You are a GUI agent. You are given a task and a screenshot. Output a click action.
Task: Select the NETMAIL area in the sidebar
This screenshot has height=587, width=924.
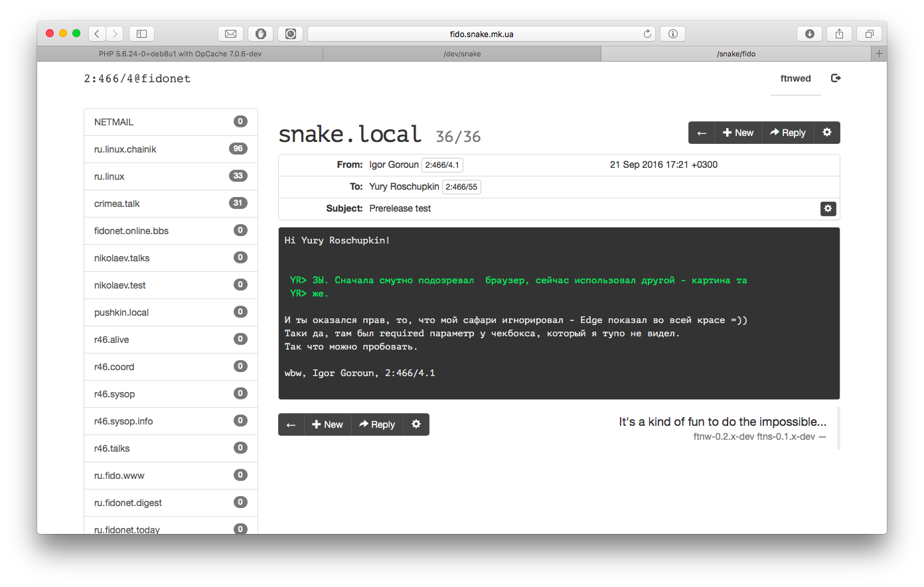114,122
